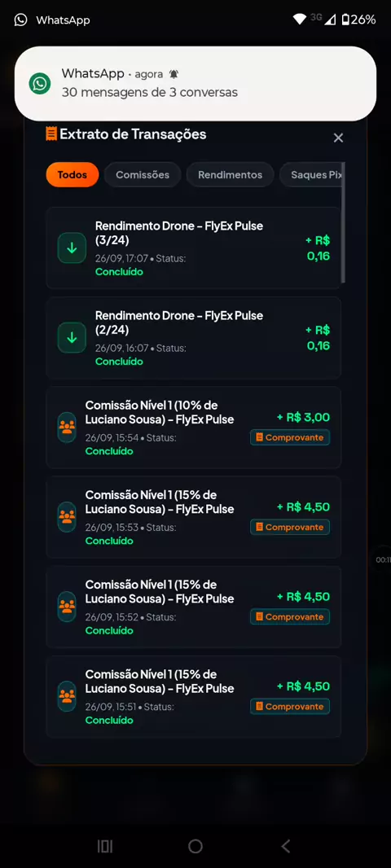The height and width of the screenshot is (868, 391).
Task: Click the transaction list vertical scrollbar
Action: [x=344, y=222]
